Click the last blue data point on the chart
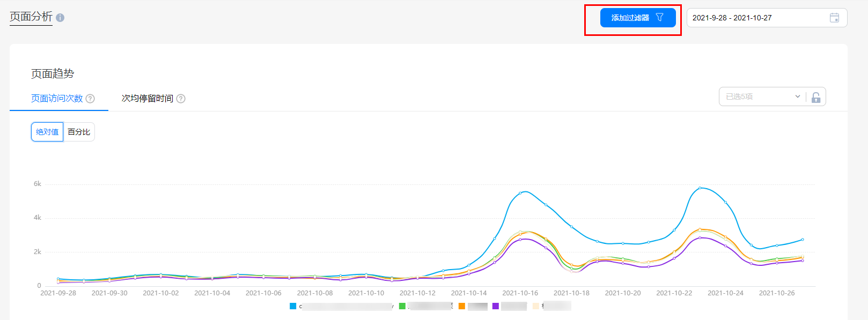Image resolution: width=868 pixels, height=320 pixels. [x=803, y=240]
